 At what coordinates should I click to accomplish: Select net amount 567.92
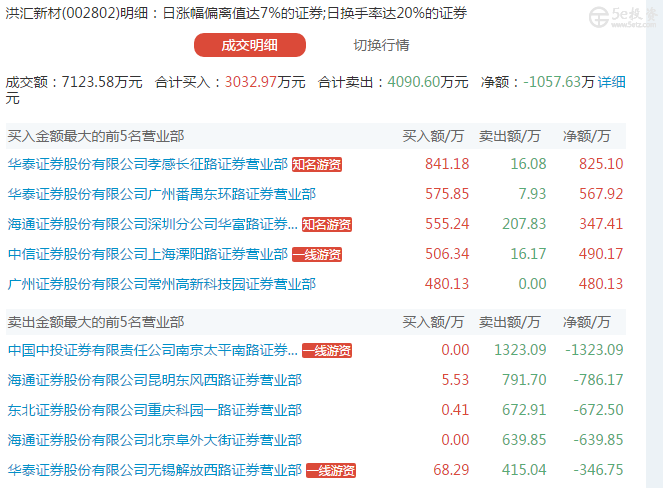click(x=601, y=194)
